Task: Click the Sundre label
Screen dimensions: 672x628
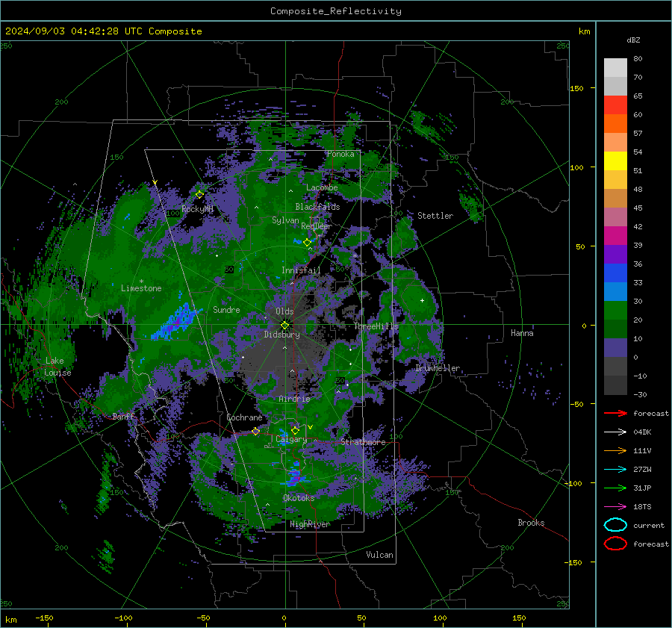Action: click(x=226, y=309)
